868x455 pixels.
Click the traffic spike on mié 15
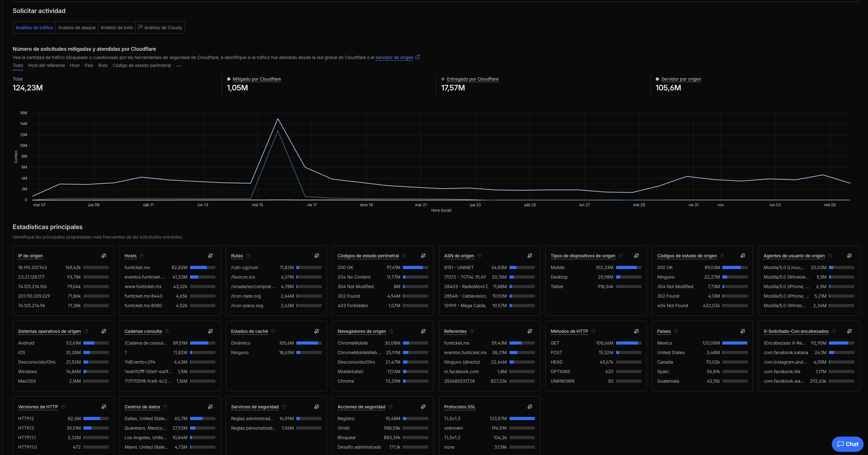pyautogui.click(x=278, y=119)
